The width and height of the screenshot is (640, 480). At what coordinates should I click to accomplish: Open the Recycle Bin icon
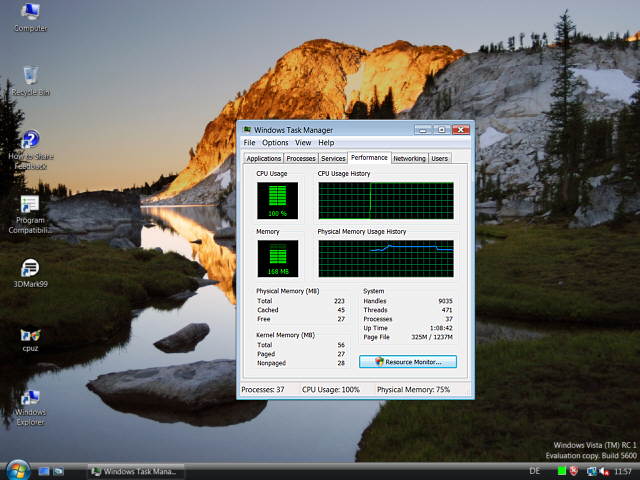(x=31, y=81)
